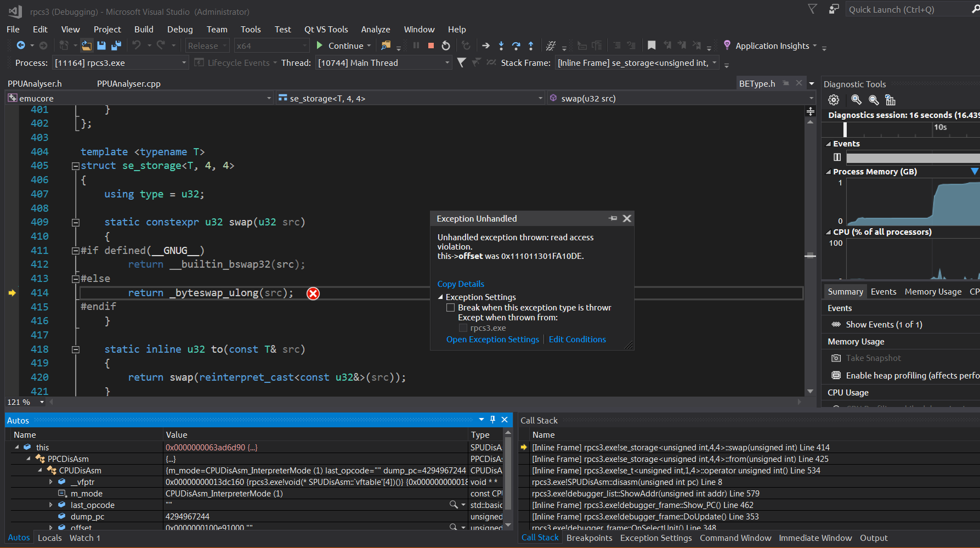Click the Open Exception Settings link

pyautogui.click(x=492, y=339)
